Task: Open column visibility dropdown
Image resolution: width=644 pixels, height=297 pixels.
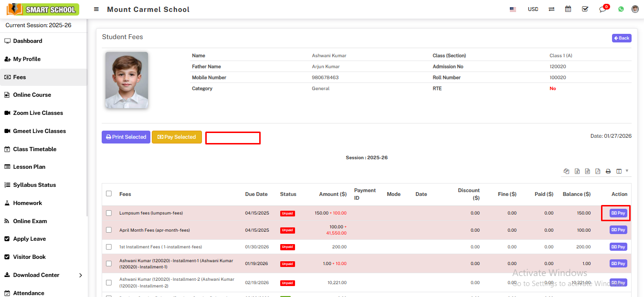Action: pos(622,171)
